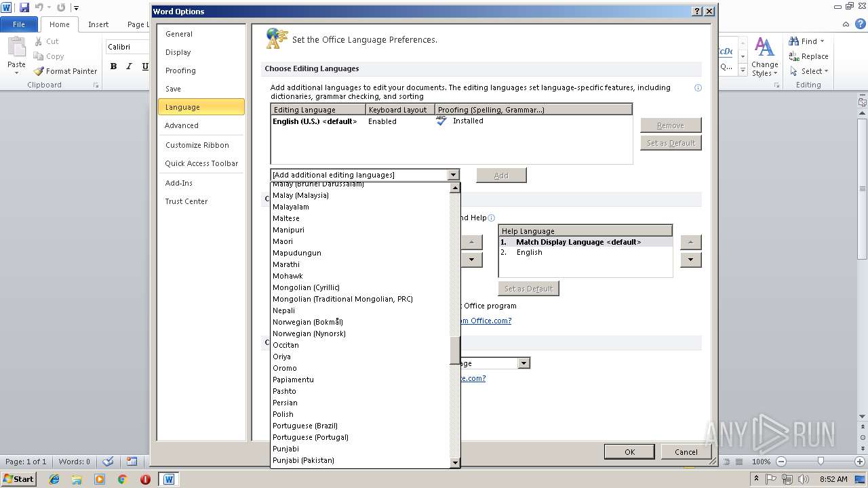Open Chrome from the taskbar
Viewport: 868px width, 488px height.
pyautogui.click(x=122, y=479)
